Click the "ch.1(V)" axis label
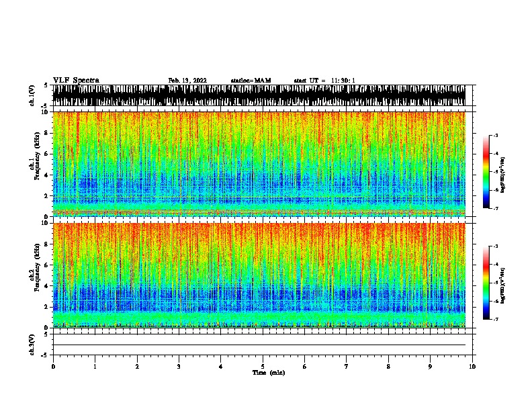 tap(32, 95)
